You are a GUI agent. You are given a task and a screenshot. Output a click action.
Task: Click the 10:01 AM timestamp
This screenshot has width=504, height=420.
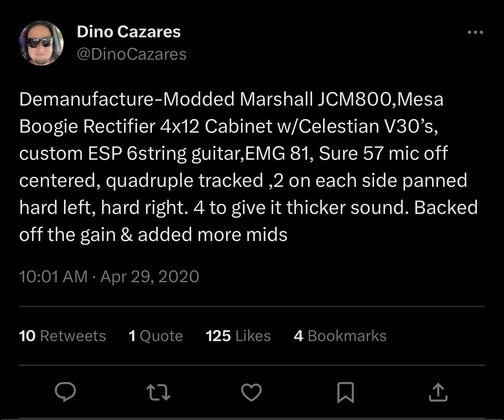(x=53, y=277)
